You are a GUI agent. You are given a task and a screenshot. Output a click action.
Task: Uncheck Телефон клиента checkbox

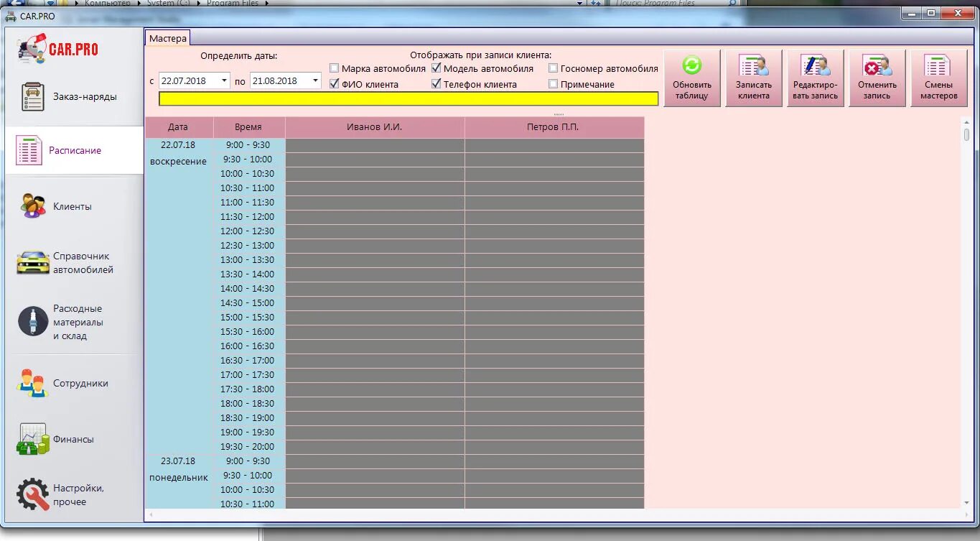[x=437, y=84]
